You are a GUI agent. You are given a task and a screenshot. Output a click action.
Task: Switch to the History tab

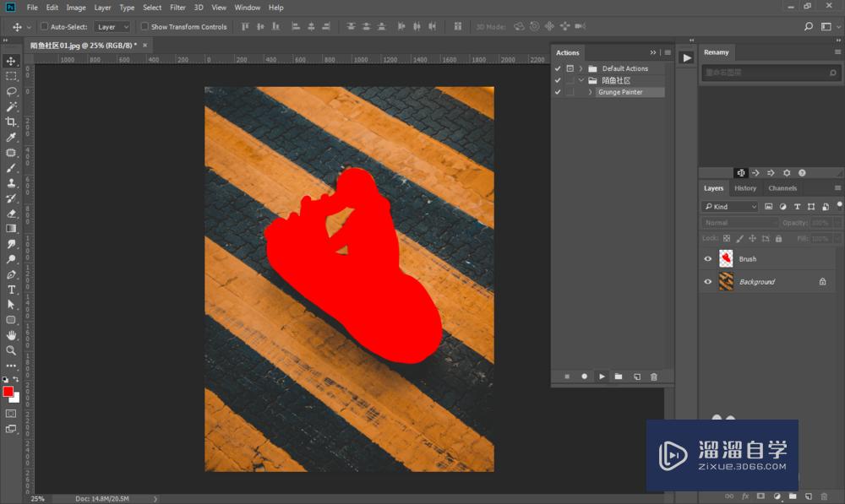(x=745, y=188)
